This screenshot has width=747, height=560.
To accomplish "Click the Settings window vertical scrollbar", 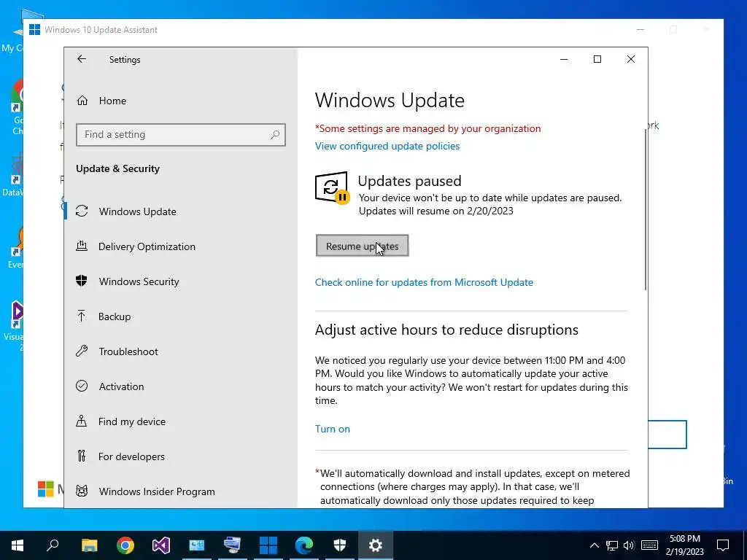I will pyautogui.click(x=646, y=209).
